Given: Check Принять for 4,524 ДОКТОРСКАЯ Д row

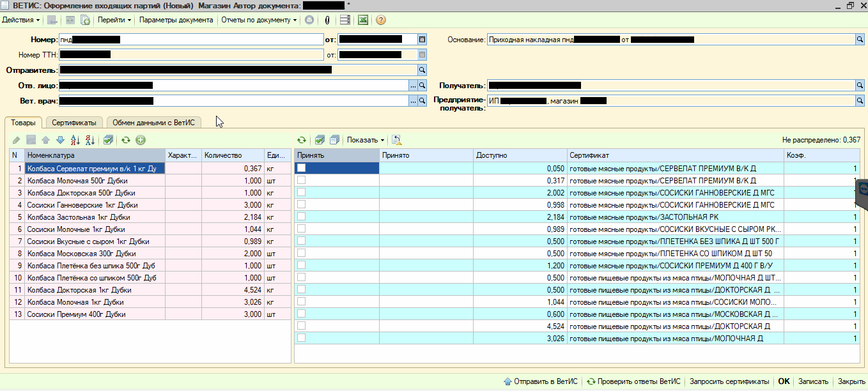Looking at the screenshot, I should (302, 326).
